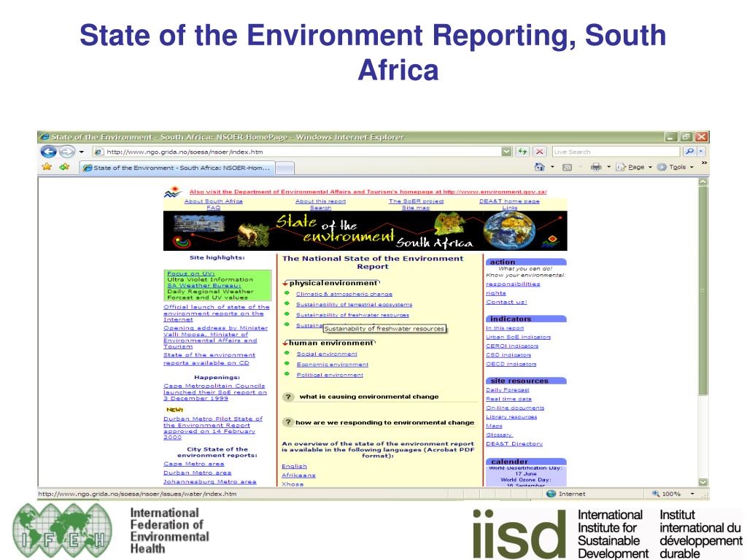
Task: Open the Daily Forecast link
Action: point(508,389)
